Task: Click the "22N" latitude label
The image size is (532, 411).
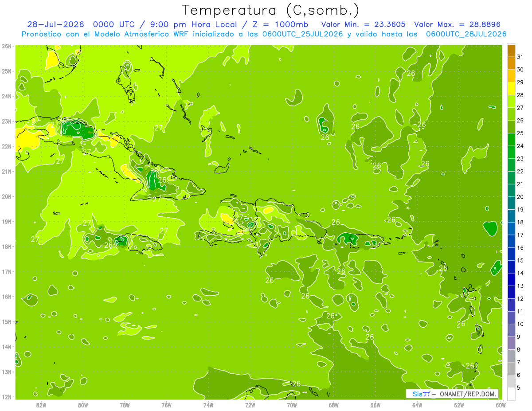Action: coord(7,146)
